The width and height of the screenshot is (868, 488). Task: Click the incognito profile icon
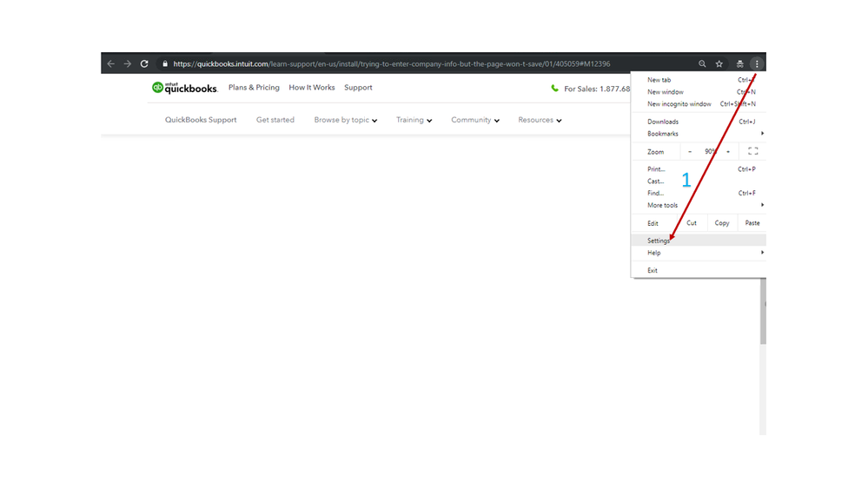pyautogui.click(x=739, y=63)
